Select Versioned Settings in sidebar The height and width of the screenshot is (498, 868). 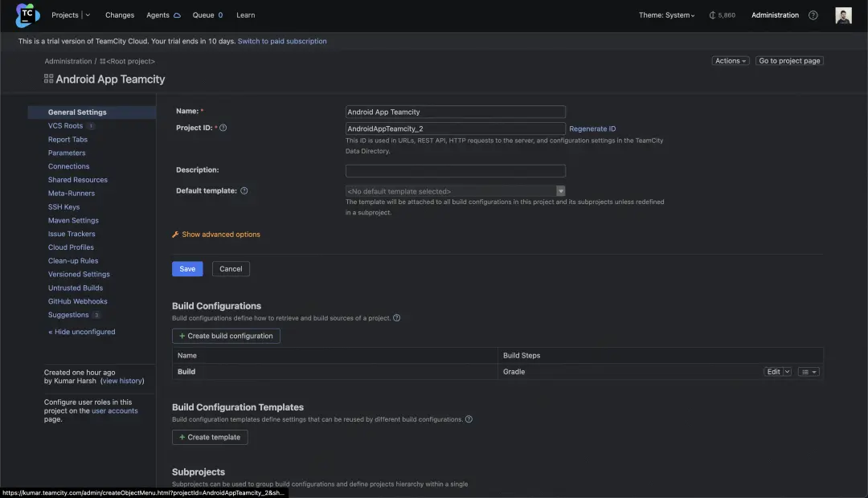click(x=79, y=275)
